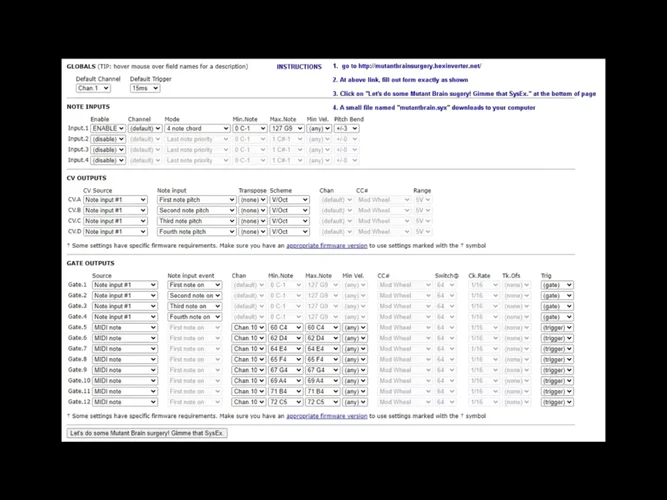Open Input.1 Channel dropdown
Viewport: 667px width, 500px height.
pyautogui.click(x=145, y=129)
